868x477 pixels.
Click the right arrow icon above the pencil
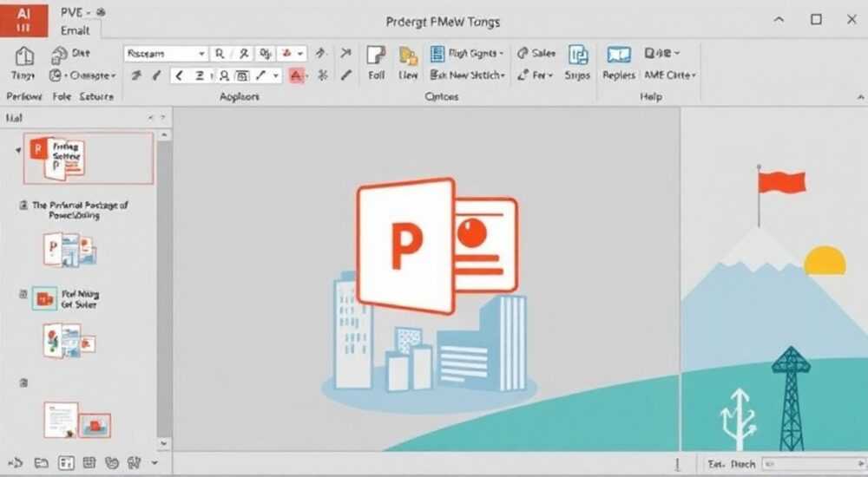[x=346, y=53]
